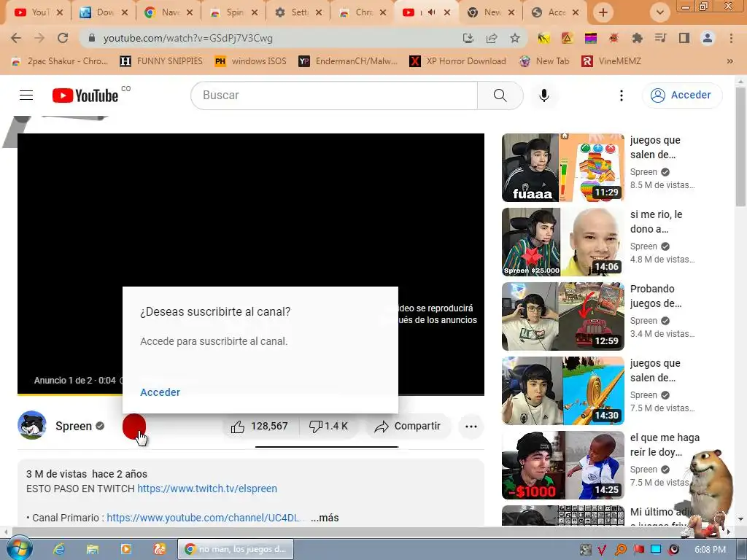Viewport: 747px width, 560px height.
Task: Switch to the Settings tab
Action: (x=299, y=12)
